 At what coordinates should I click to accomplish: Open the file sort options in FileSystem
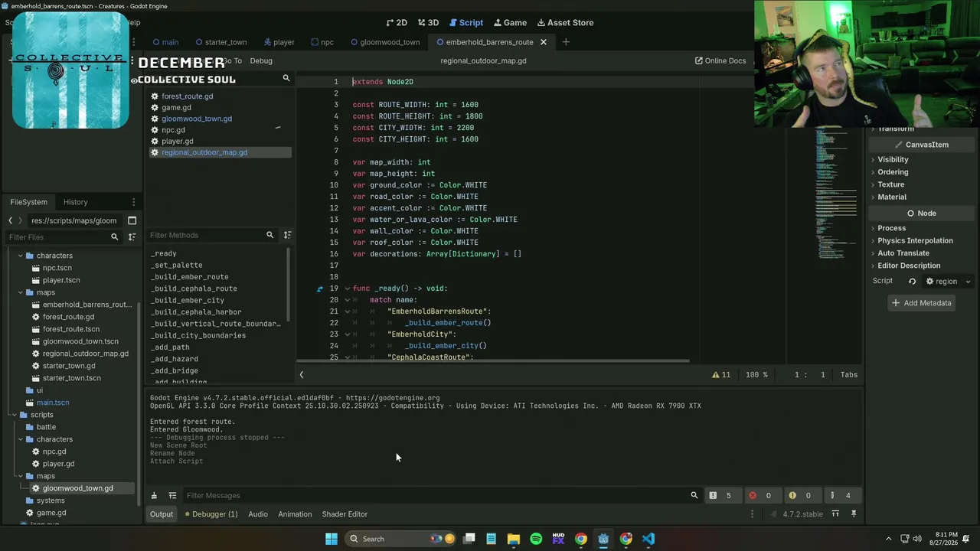click(132, 237)
